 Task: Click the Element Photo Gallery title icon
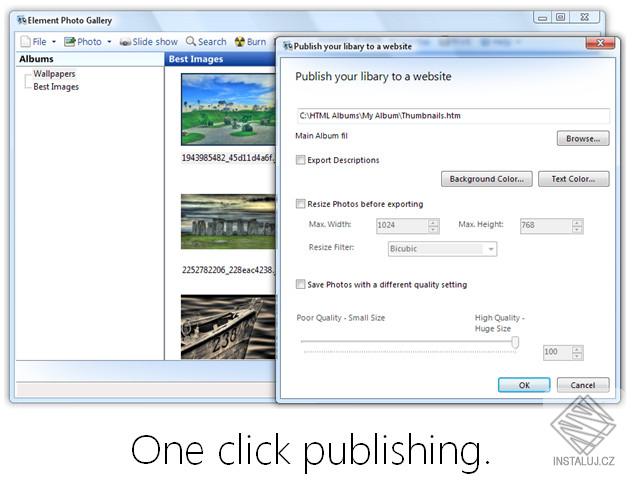[x=21, y=20]
